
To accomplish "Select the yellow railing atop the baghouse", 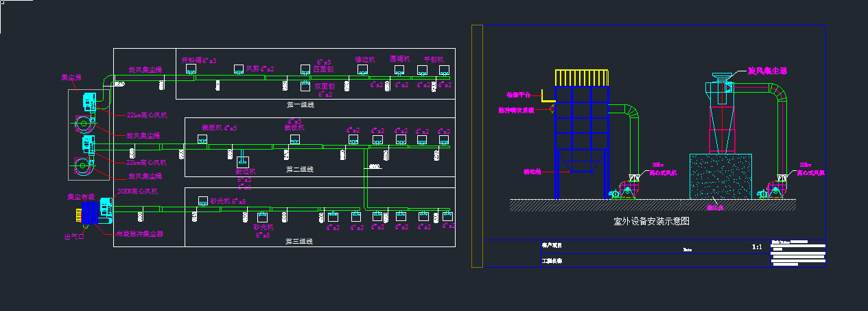I will click(x=581, y=78).
